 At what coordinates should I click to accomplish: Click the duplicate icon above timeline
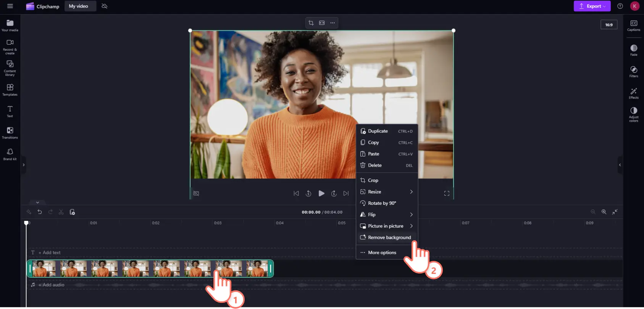(x=72, y=212)
